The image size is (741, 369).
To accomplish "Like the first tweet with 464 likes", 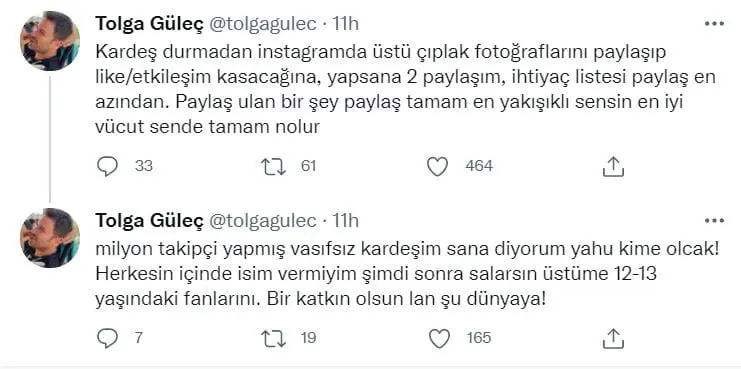I will coord(437,166).
